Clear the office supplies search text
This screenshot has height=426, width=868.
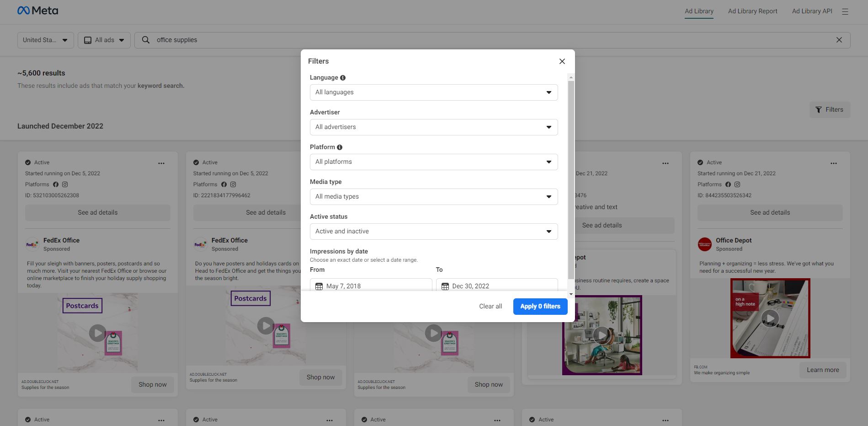pyautogui.click(x=839, y=40)
